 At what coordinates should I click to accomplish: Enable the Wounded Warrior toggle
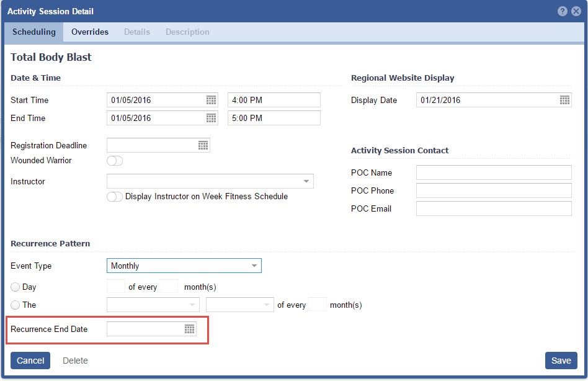pyautogui.click(x=115, y=161)
